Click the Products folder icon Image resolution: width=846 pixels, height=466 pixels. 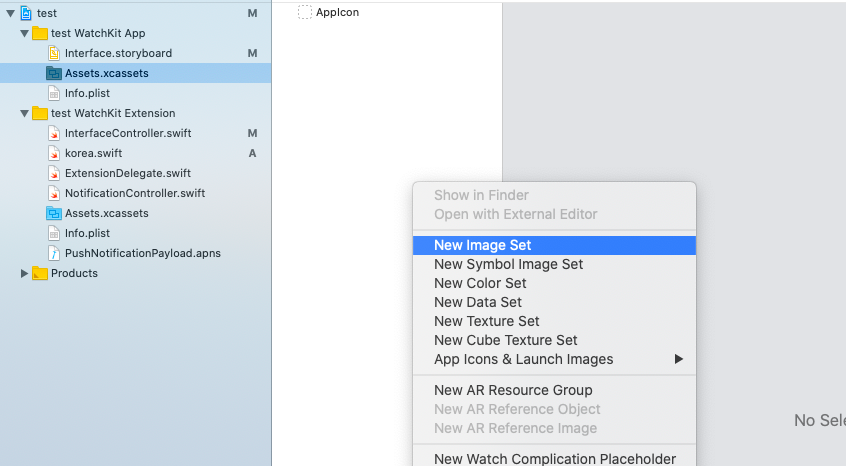click(x=40, y=273)
